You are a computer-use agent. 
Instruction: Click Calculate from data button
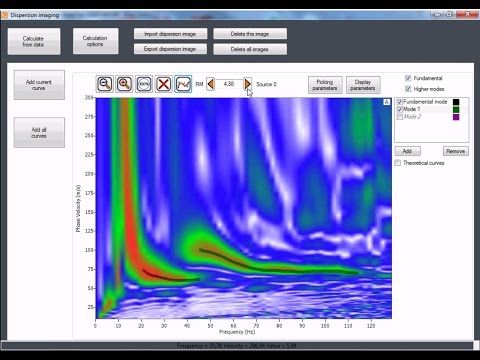point(34,41)
